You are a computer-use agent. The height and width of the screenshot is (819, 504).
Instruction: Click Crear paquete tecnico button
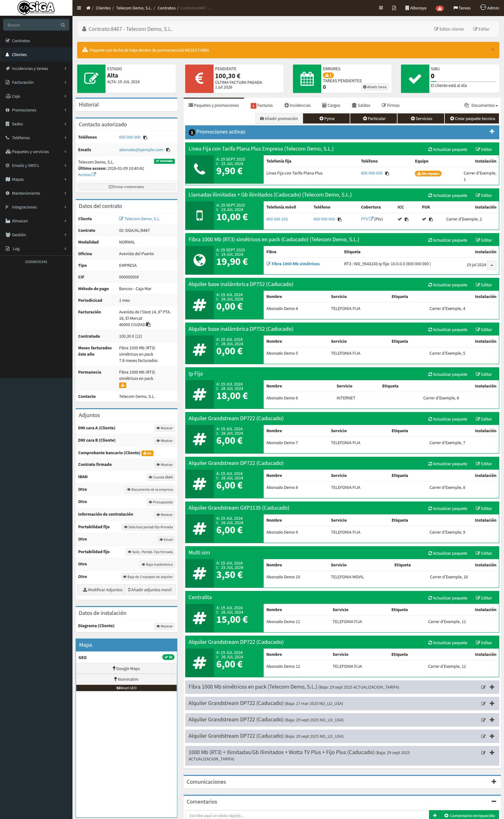click(472, 118)
